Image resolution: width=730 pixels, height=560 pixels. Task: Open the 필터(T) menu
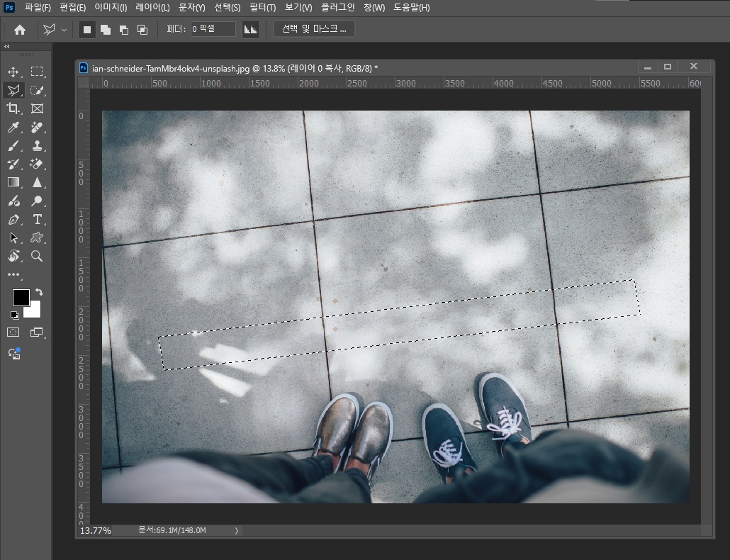(x=262, y=8)
